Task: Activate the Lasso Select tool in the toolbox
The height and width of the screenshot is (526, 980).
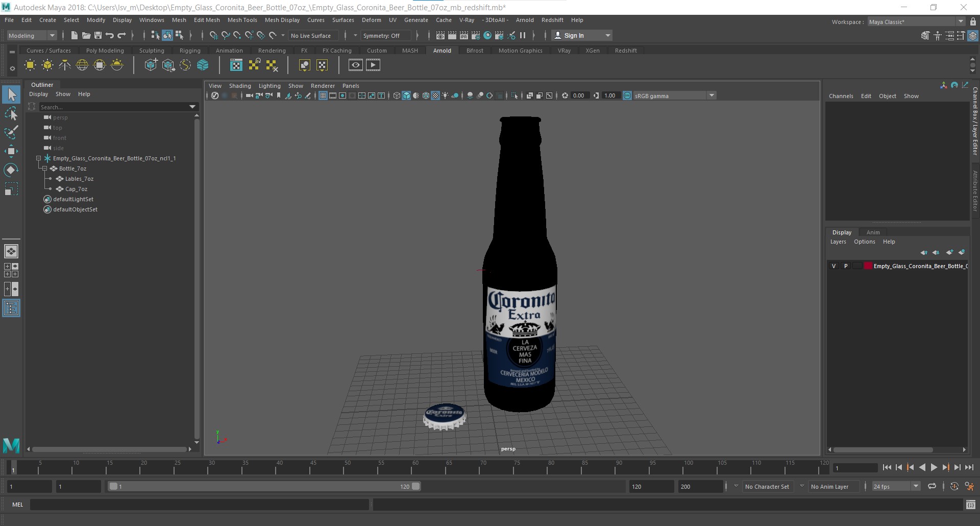Action: tap(11, 114)
